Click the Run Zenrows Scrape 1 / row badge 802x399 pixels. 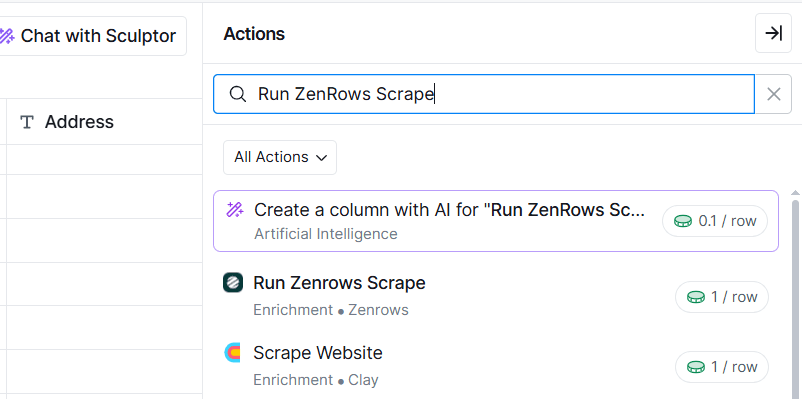[x=722, y=297]
